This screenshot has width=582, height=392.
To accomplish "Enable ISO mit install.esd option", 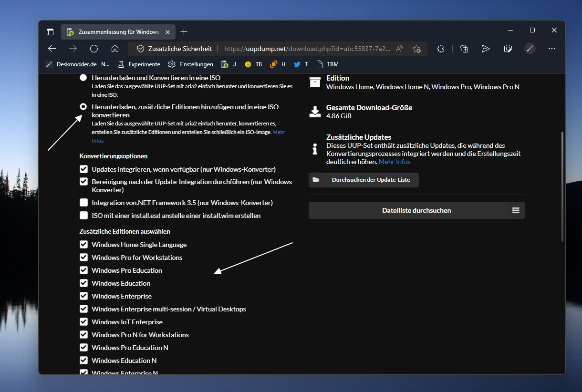I will pyautogui.click(x=84, y=216).
